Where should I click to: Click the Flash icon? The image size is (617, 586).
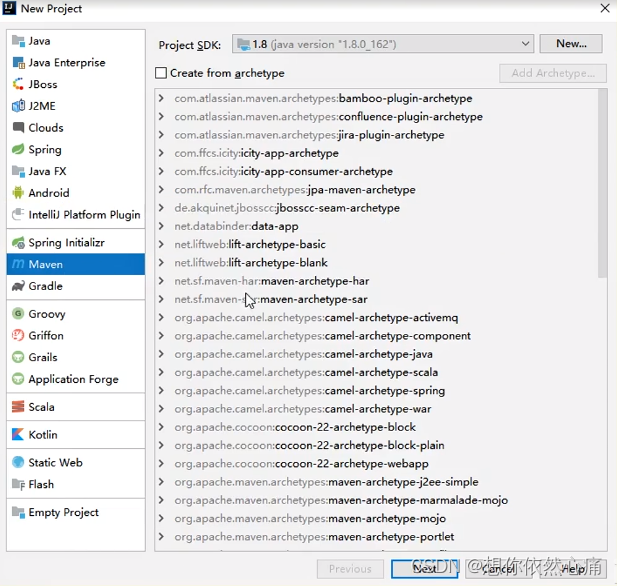[18, 484]
